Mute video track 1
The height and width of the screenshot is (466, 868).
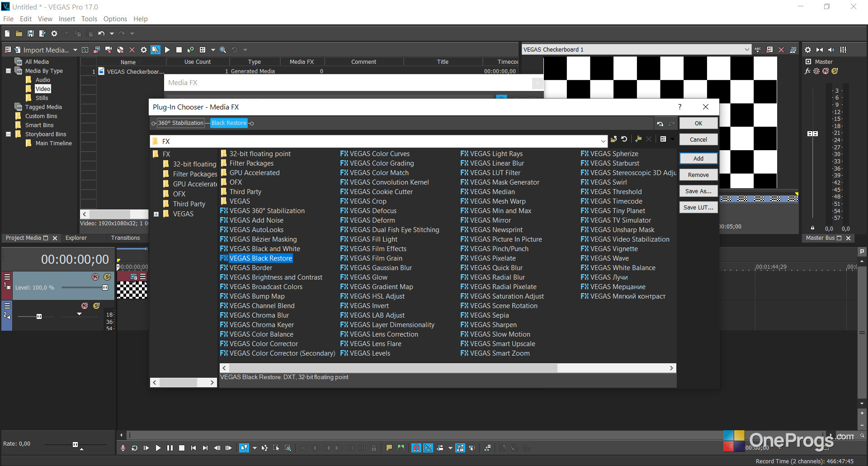pos(95,277)
